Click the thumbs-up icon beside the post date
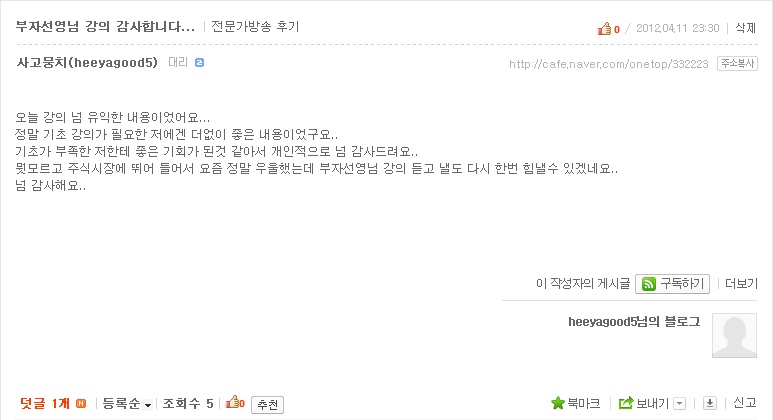Image resolution: width=773 pixels, height=420 pixels. point(604,29)
